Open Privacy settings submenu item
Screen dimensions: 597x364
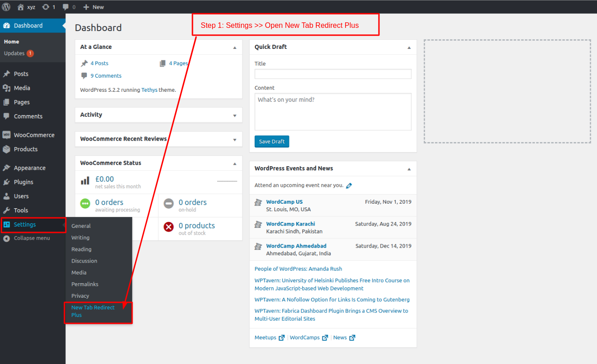tap(80, 296)
